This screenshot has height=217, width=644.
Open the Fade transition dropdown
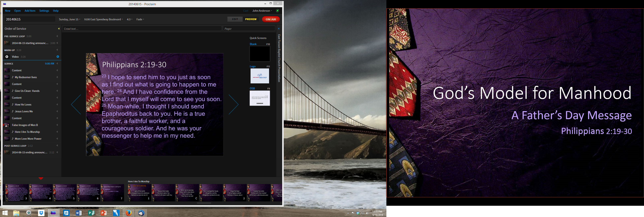coord(140,19)
